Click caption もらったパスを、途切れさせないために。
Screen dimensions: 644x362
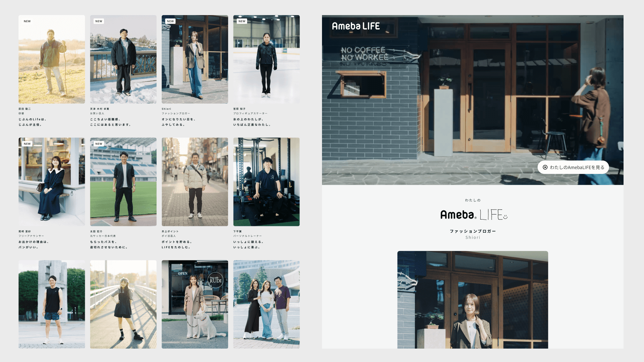(108, 244)
